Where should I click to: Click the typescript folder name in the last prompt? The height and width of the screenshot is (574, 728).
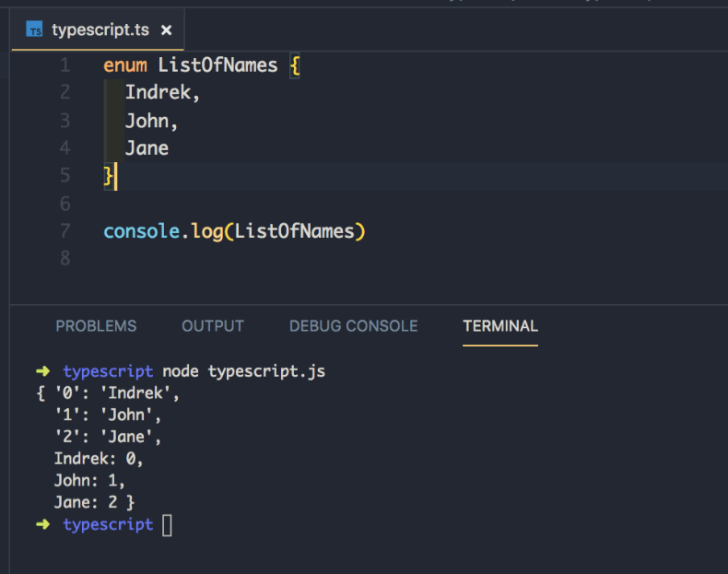pos(108,525)
